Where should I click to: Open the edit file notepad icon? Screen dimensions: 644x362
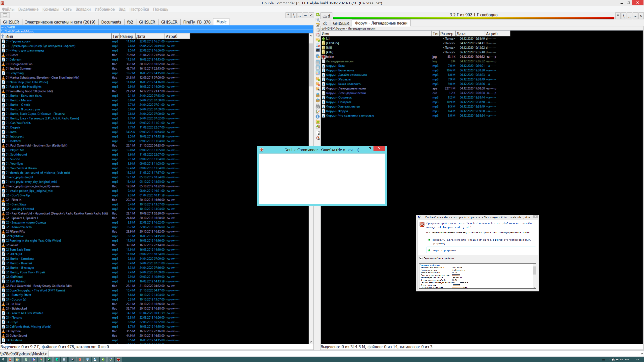pos(318,25)
